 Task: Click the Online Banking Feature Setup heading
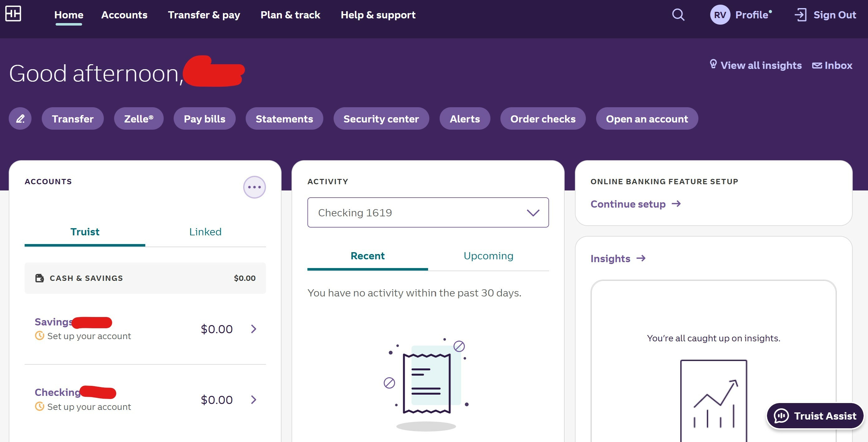[x=664, y=181]
